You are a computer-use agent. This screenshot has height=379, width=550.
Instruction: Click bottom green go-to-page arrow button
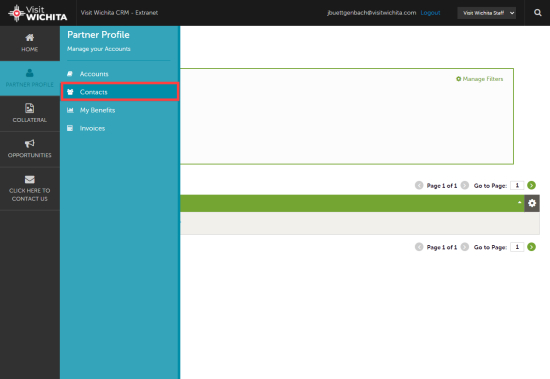(531, 247)
